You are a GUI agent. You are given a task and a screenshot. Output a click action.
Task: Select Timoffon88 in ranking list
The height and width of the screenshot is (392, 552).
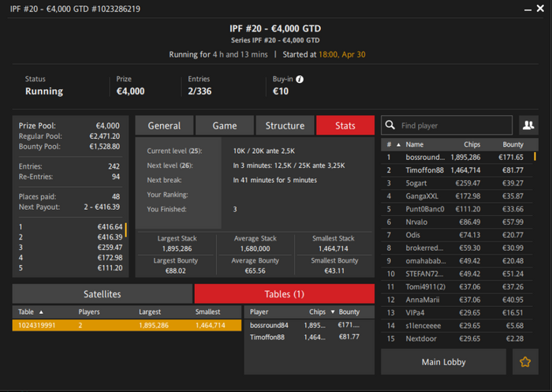pos(457,170)
